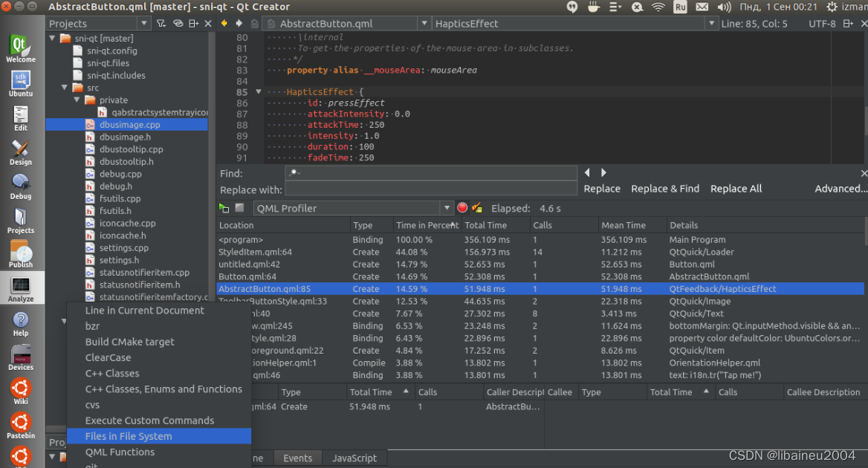Click the filter icon in the Projects panel
Screen dimensions: 868x468
coord(161,23)
